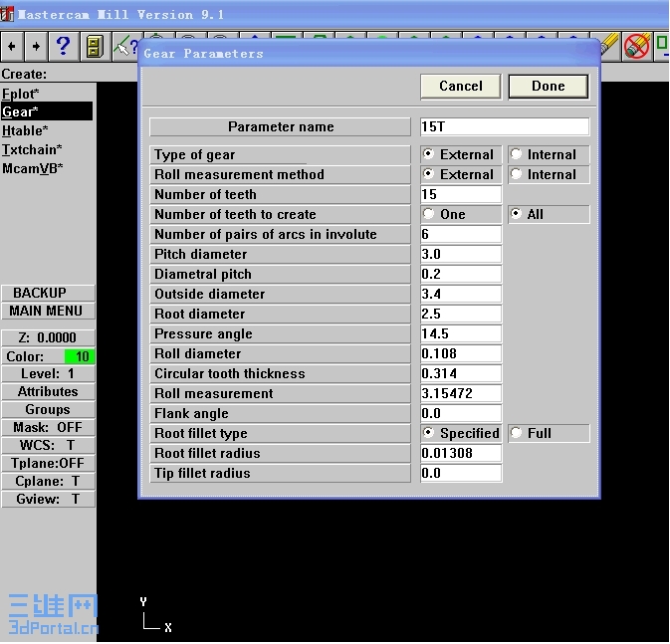Viewport: 670px width, 644px height.
Task: Click the Roll measurement field 3.15472
Action: click(461, 393)
